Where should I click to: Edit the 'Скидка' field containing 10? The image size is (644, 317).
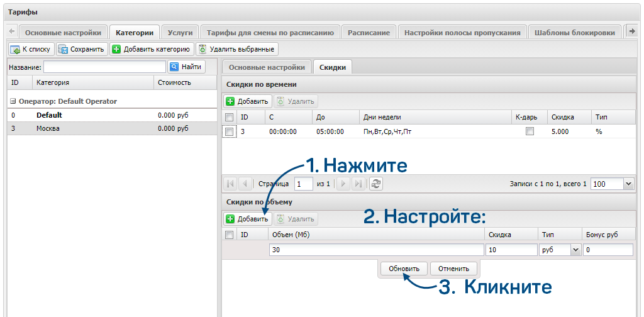pos(511,250)
